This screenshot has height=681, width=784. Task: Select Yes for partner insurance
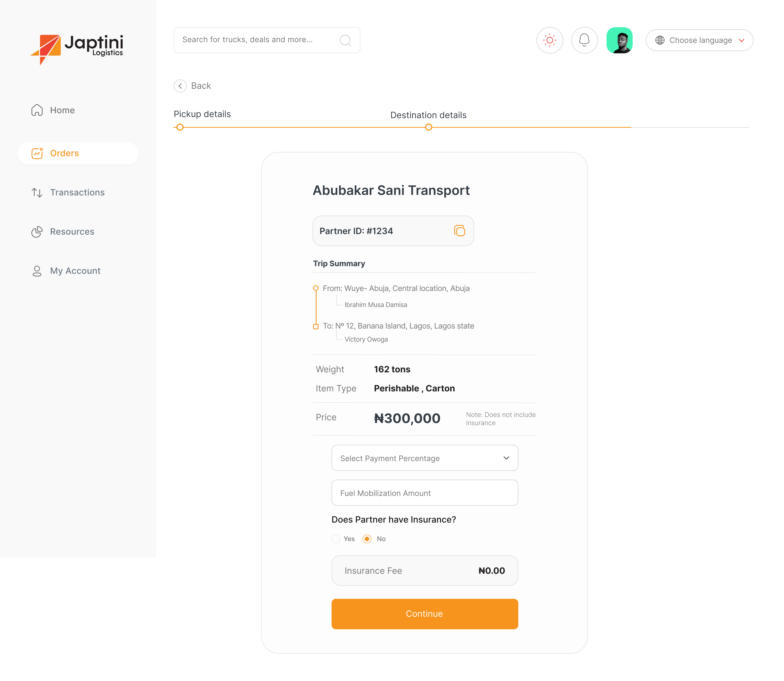pyautogui.click(x=336, y=539)
